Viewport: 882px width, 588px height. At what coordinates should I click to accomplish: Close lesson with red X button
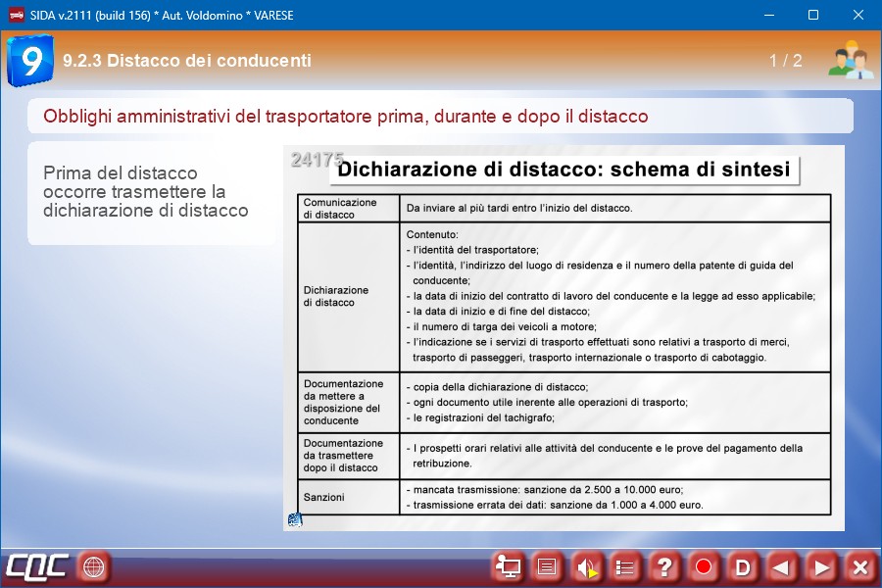(859, 566)
